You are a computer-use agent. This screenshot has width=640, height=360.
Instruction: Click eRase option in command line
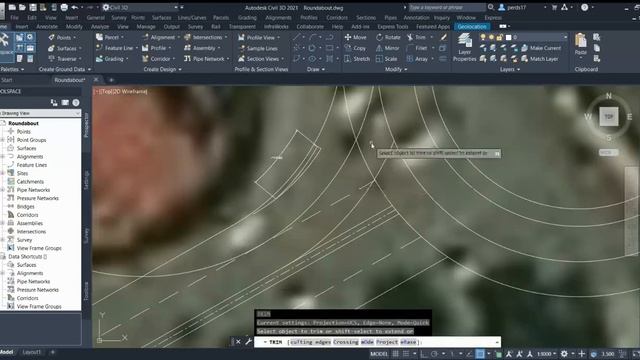tap(409, 342)
